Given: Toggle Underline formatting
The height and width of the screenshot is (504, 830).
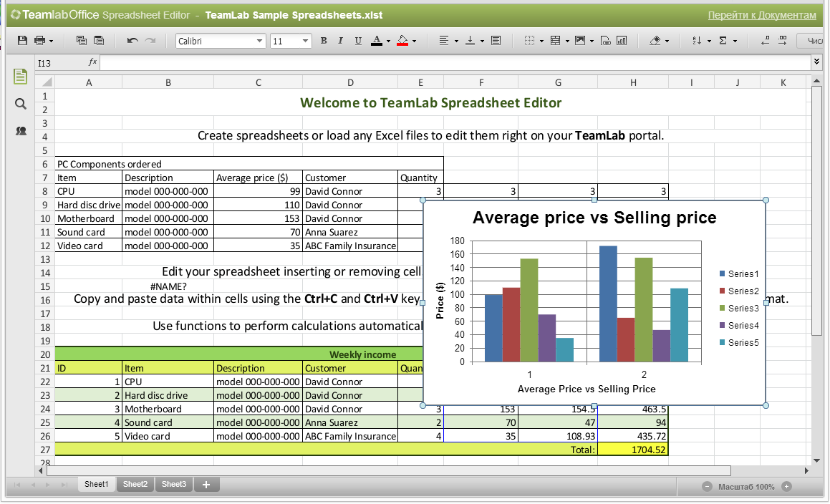Looking at the screenshot, I should click(x=358, y=41).
